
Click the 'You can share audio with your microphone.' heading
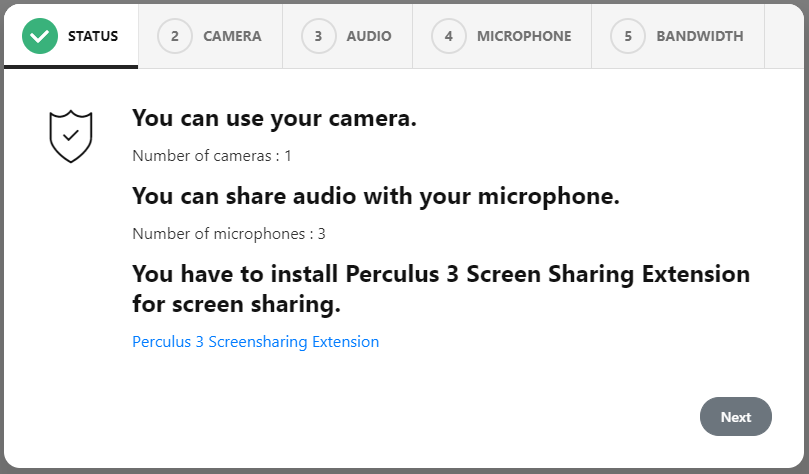[376, 197]
